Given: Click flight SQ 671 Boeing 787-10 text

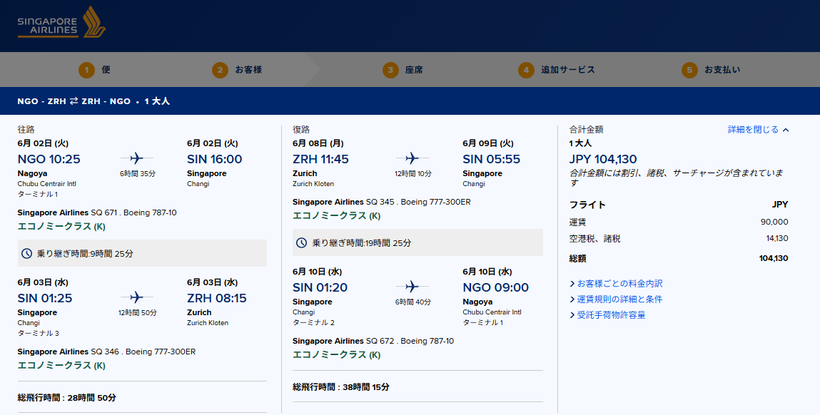Looking at the screenshot, I should [97, 213].
